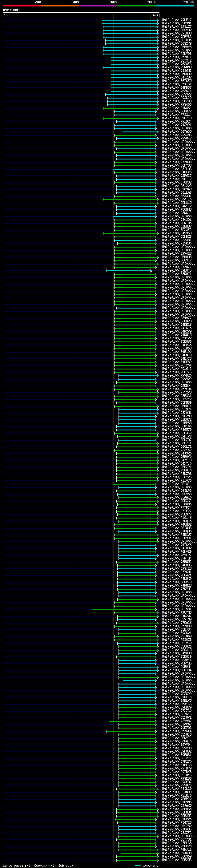Viewport: 197px width, 868px height.
Task: Select the UniRef100_B9IQ05 label
Action: pyautogui.click(x=176, y=50)
